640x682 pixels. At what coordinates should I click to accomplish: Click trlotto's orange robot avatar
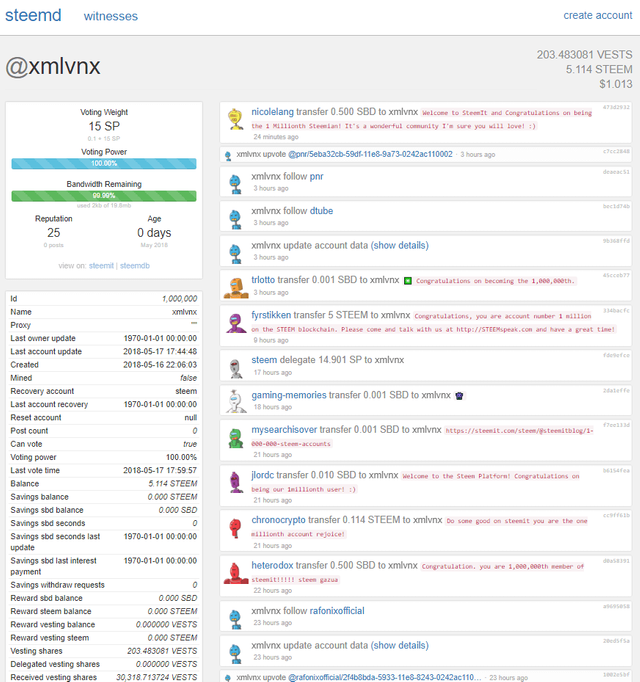coord(236,288)
